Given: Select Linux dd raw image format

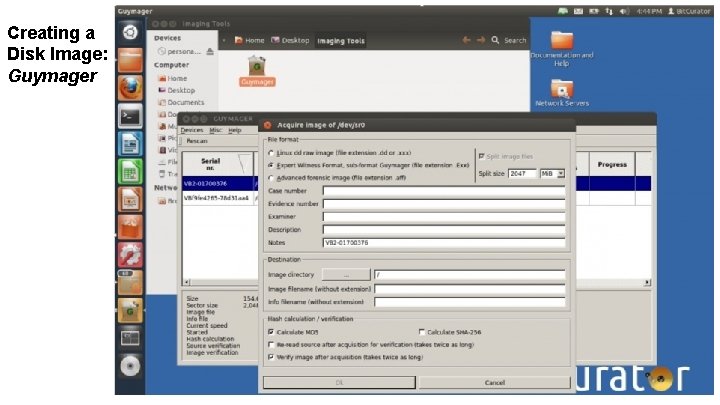Looking at the screenshot, I should (x=271, y=153).
